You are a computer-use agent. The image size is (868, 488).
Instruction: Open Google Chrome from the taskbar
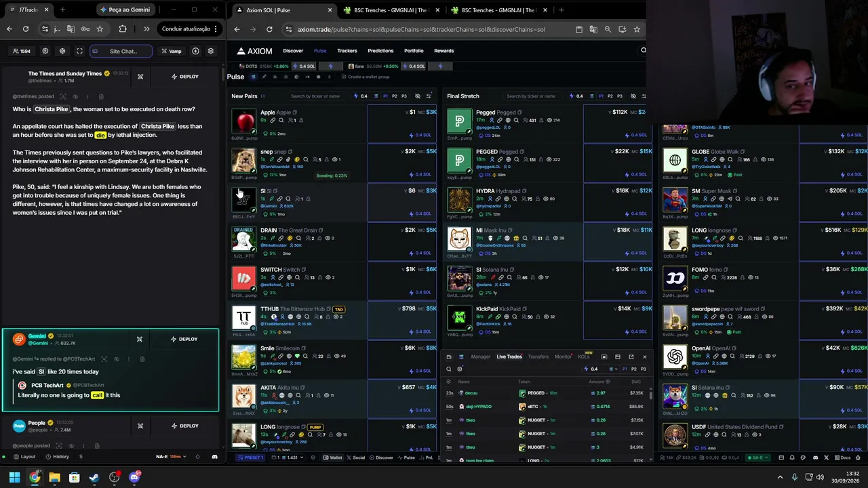click(x=35, y=477)
